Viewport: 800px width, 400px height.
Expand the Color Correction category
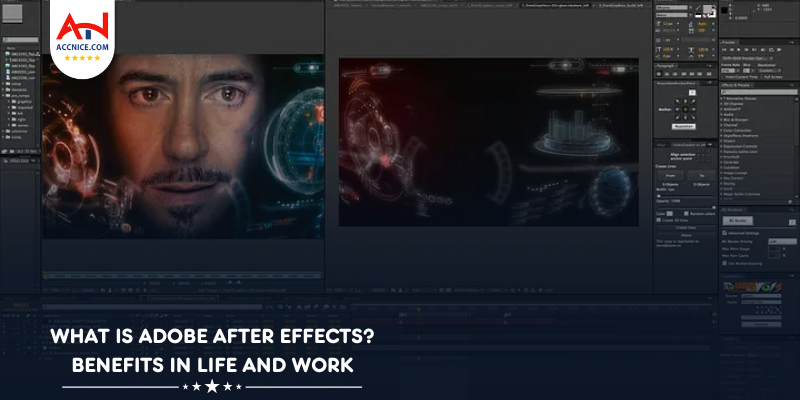tap(721, 131)
